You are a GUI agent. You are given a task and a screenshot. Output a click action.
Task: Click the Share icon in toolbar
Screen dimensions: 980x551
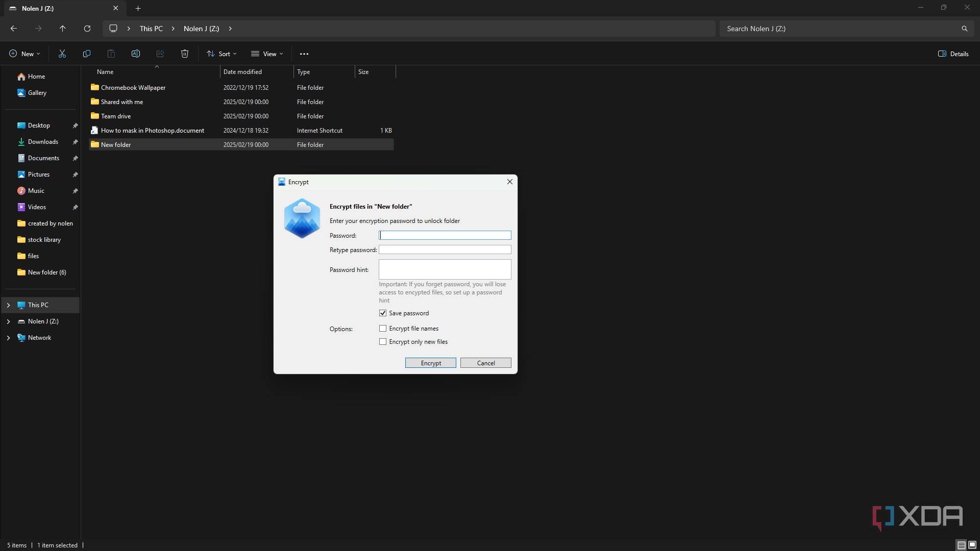(160, 54)
